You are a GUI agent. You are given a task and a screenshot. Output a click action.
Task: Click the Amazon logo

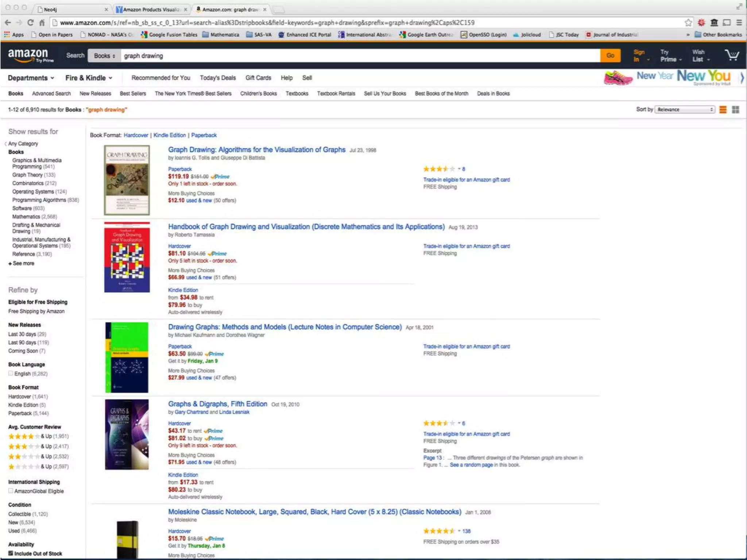28,55
